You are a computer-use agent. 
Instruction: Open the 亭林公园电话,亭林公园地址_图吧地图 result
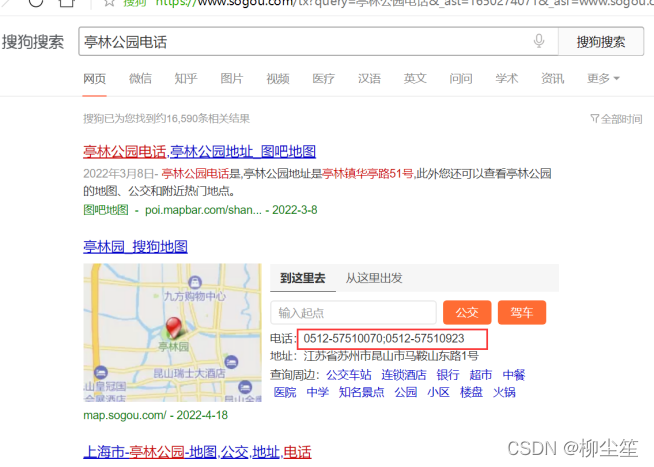[199, 151]
